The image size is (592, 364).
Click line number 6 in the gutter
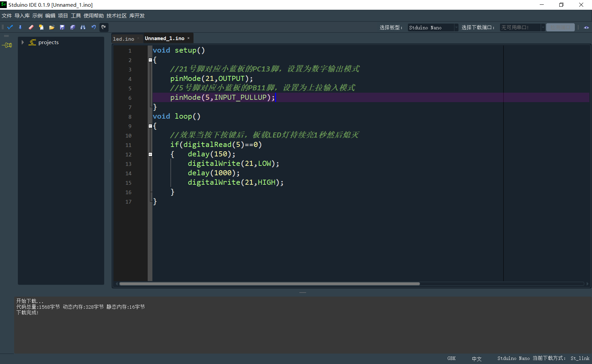pyautogui.click(x=130, y=98)
